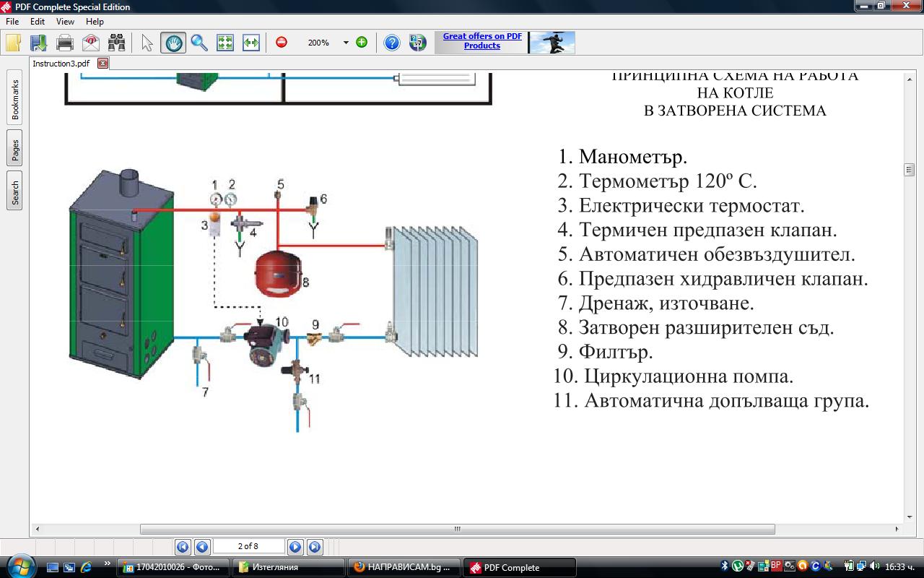Click the blue Help question mark icon
The image size is (924, 578).
coord(391,43)
